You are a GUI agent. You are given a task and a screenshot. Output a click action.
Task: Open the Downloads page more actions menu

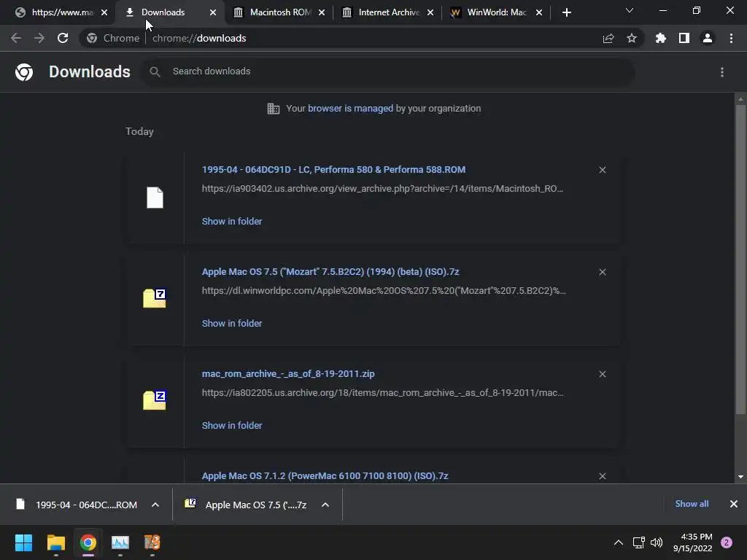click(x=722, y=72)
